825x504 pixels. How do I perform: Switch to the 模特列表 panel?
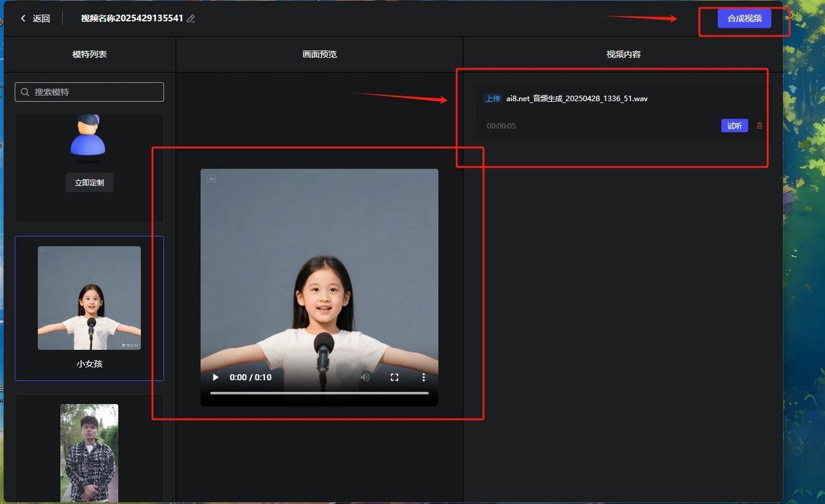pyautogui.click(x=89, y=54)
